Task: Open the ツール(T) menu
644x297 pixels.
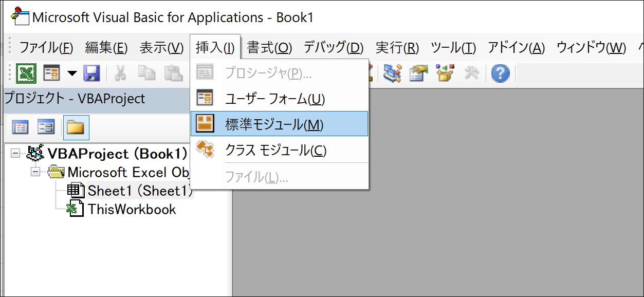Action: click(x=453, y=48)
